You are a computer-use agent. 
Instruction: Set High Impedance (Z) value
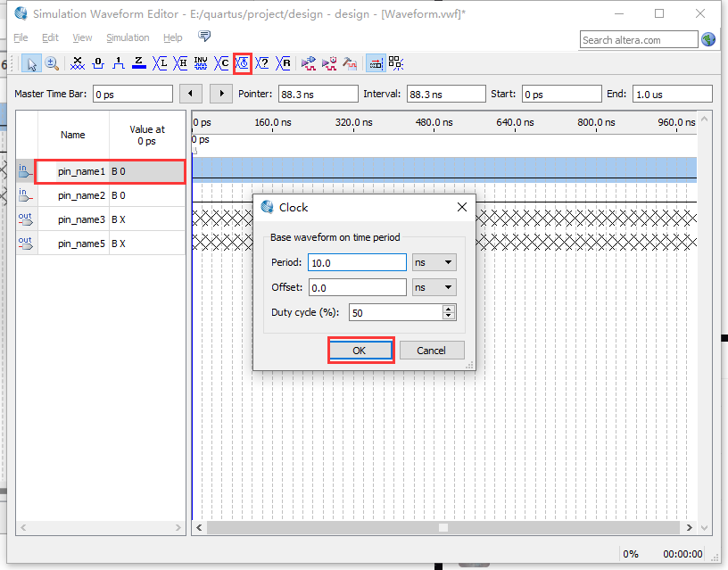point(139,63)
